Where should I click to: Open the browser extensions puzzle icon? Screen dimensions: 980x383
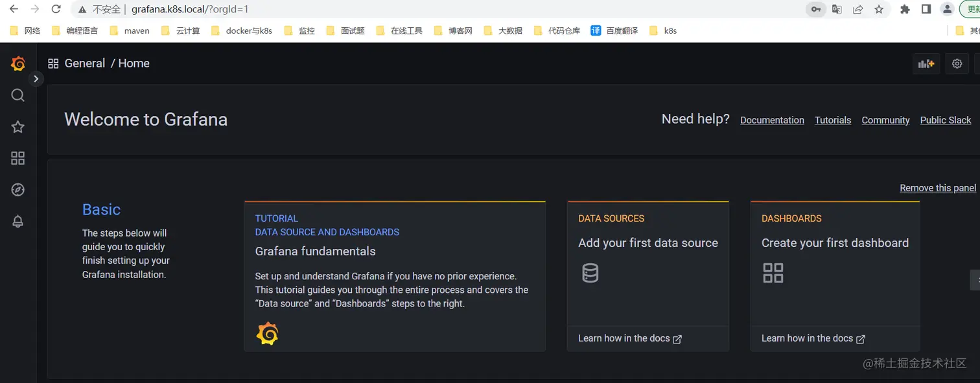pos(905,9)
